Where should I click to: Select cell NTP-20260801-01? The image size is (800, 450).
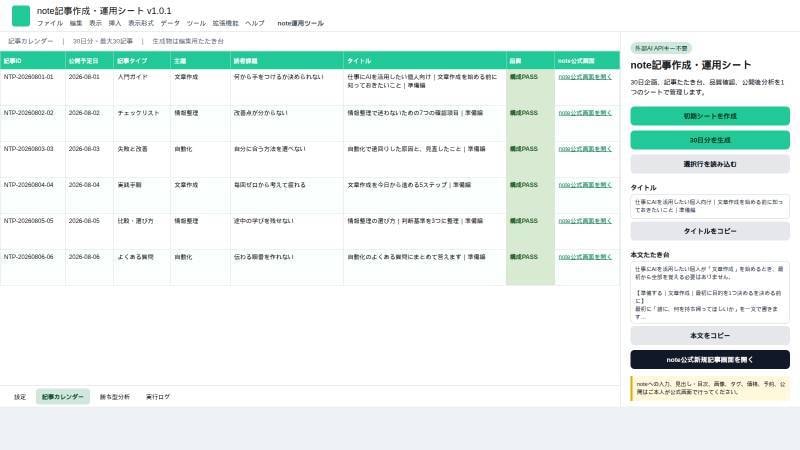click(33, 87)
